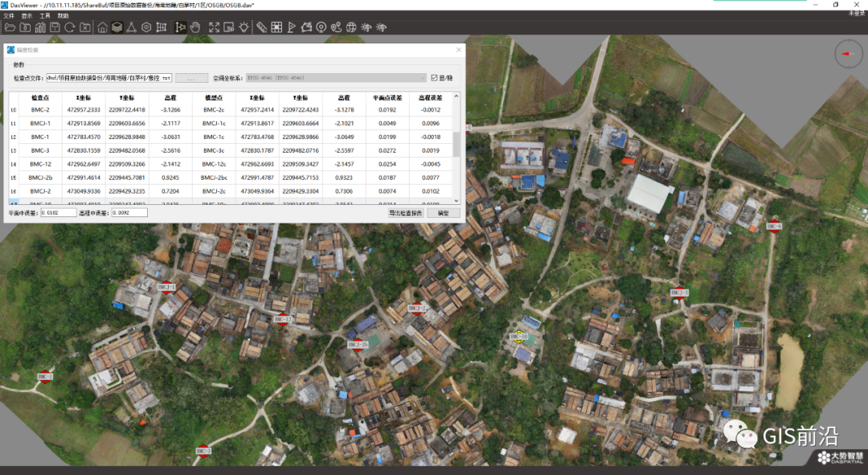868x475 pixels.
Task: Reset view with the home icon
Action: (x=102, y=27)
